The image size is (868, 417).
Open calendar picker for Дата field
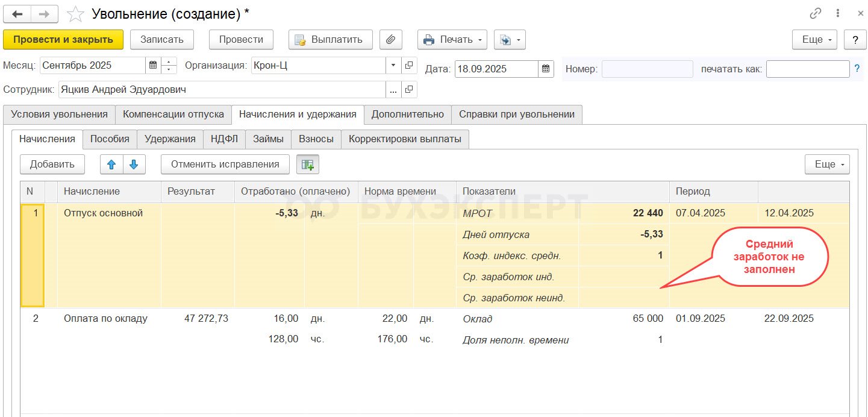tap(545, 69)
